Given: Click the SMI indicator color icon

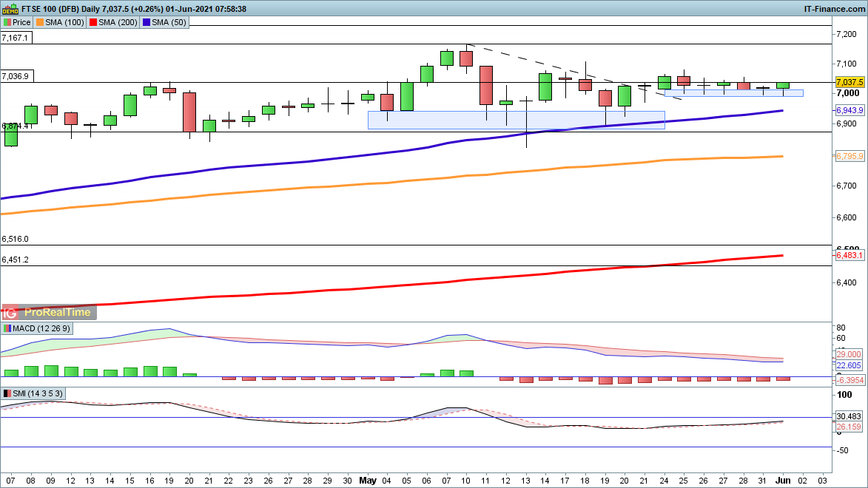Looking at the screenshot, I should pyautogui.click(x=7, y=393).
